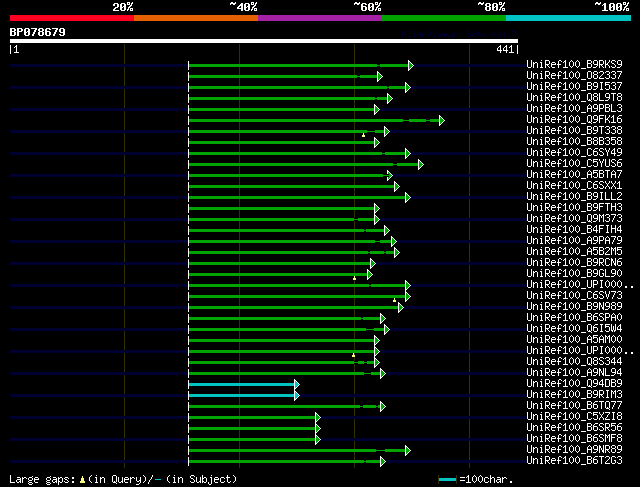This screenshot has width=640, height=487.
Task: Click the =100char. scale caption
Action: pyautogui.click(x=486, y=479)
